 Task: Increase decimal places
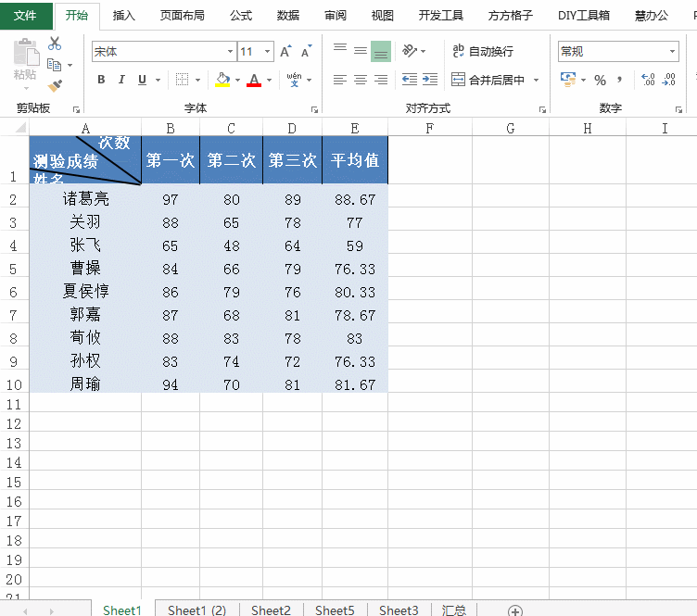[648, 80]
